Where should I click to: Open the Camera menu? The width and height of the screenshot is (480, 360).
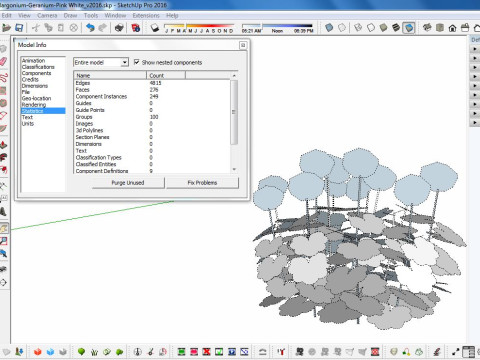point(47,15)
